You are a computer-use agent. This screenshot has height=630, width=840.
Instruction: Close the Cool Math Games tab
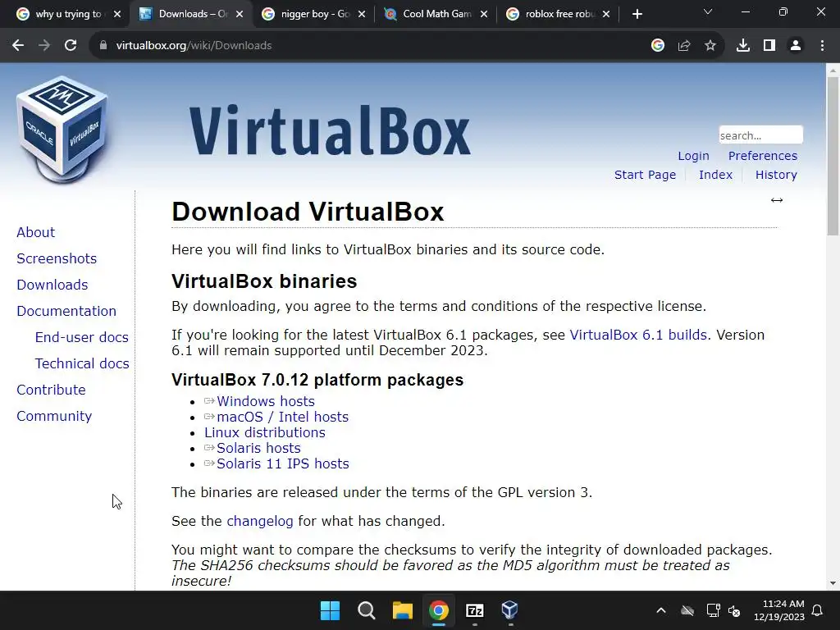tap(484, 15)
